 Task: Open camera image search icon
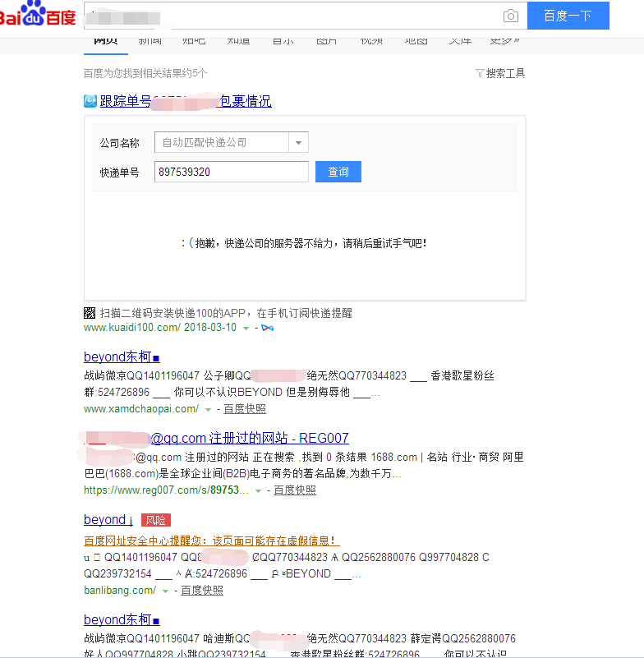click(x=510, y=16)
